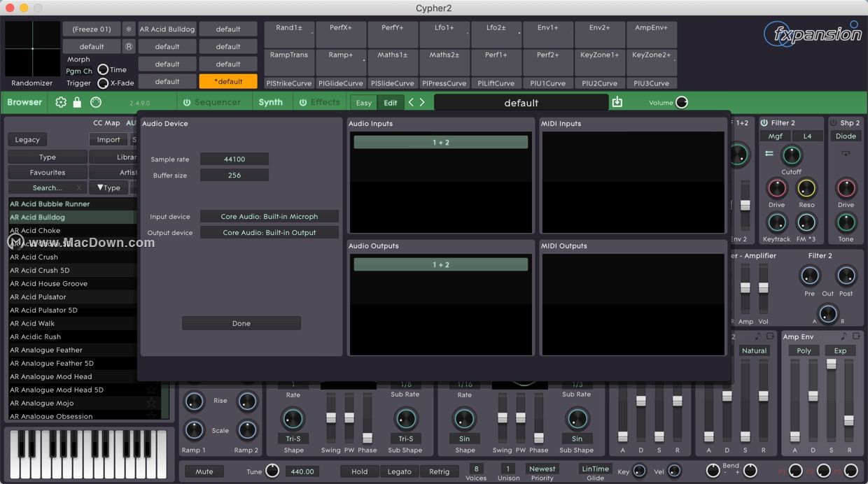This screenshot has width=868, height=484.
Task: Click the Tone knob in Shp 2
Action: click(846, 222)
